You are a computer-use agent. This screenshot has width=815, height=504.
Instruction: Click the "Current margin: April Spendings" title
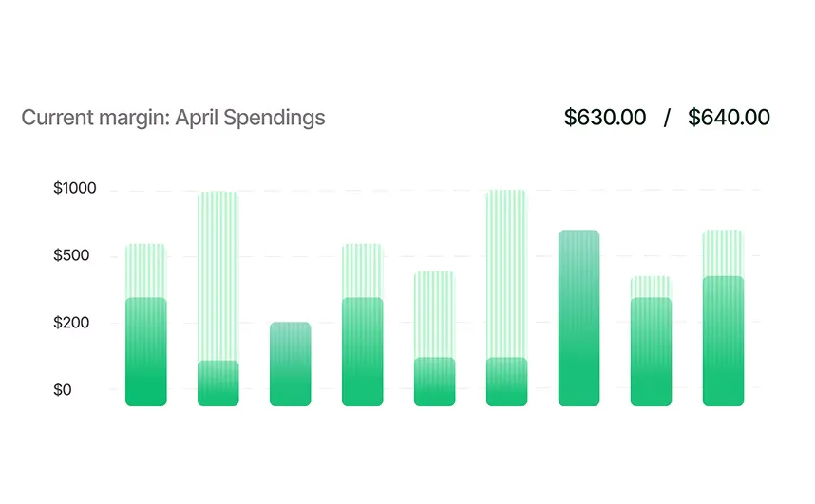pyautogui.click(x=173, y=118)
